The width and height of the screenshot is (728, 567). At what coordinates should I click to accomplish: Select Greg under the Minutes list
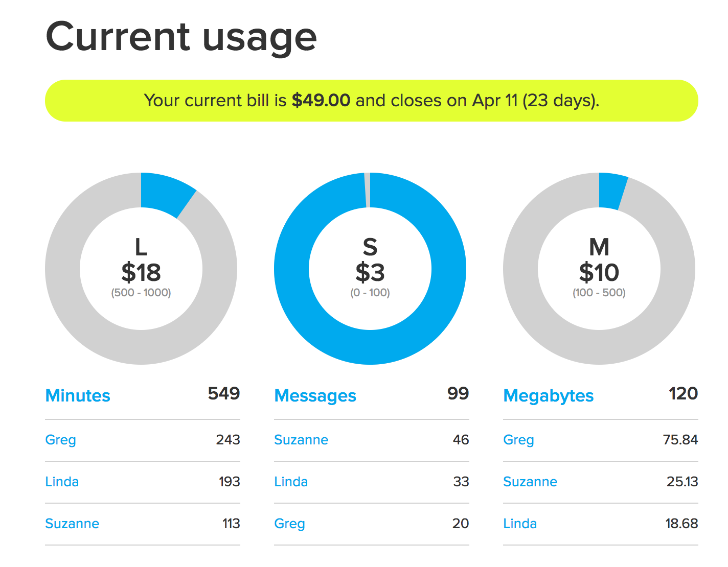pyautogui.click(x=60, y=440)
